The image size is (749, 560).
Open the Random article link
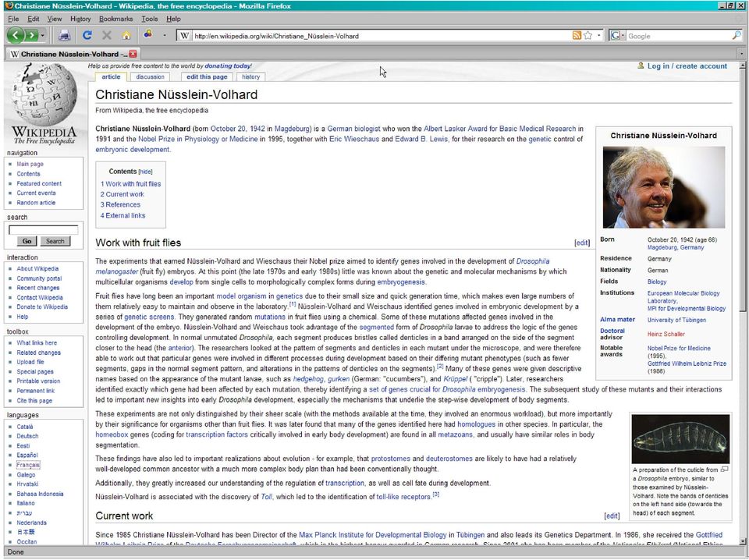click(36, 203)
